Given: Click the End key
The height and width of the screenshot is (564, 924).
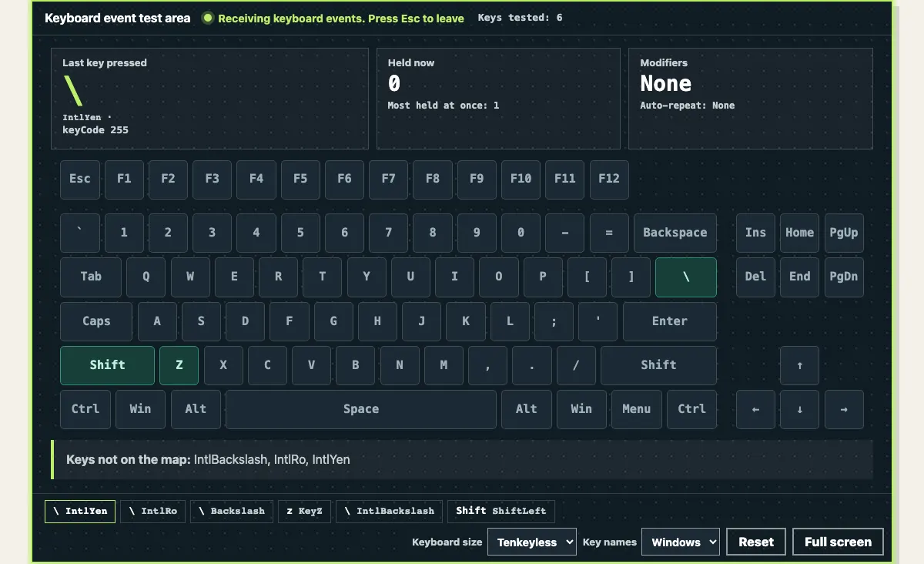Looking at the screenshot, I should (799, 277).
